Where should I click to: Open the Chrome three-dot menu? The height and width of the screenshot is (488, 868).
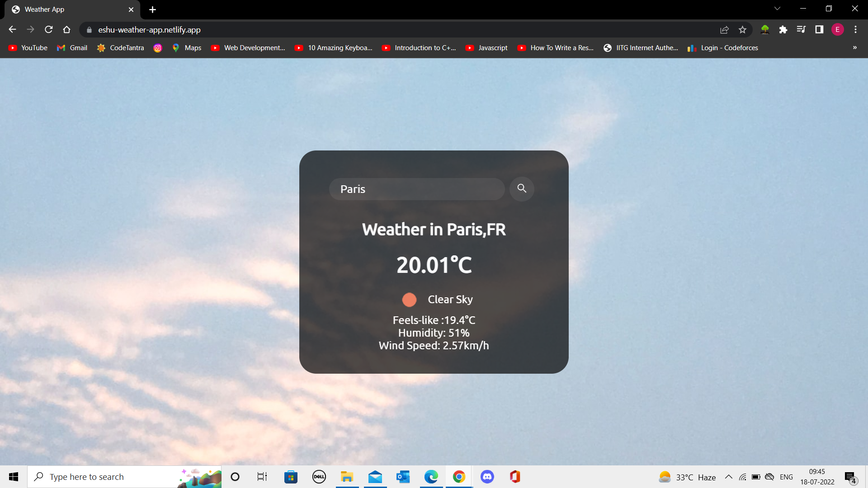pyautogui.click(x=855, y=29)
